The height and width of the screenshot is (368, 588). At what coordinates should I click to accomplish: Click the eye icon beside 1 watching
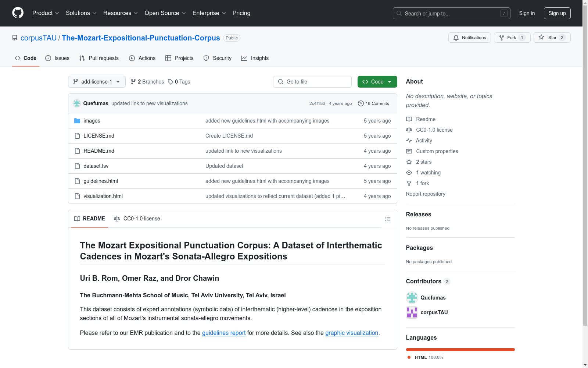pos(409,173)
